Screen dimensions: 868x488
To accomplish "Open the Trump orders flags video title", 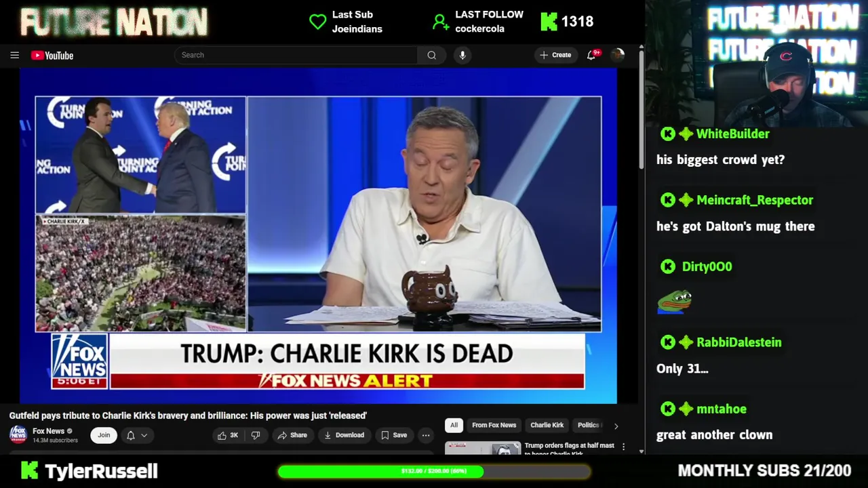I will pos(569,448).
